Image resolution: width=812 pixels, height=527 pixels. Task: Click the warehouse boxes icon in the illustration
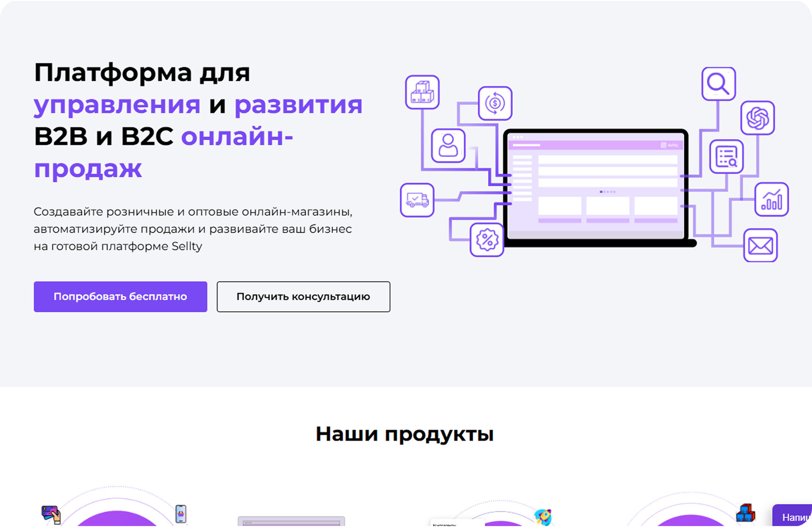tap(422, 92)
